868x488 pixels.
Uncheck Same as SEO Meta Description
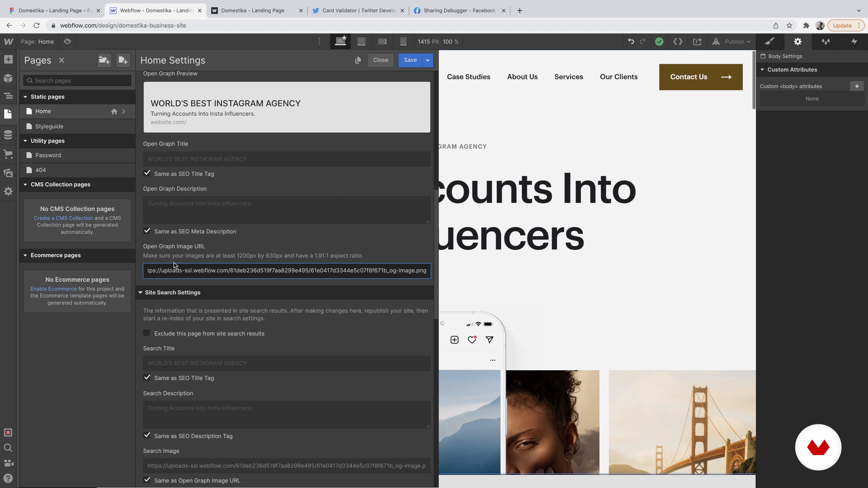[147, 231]
